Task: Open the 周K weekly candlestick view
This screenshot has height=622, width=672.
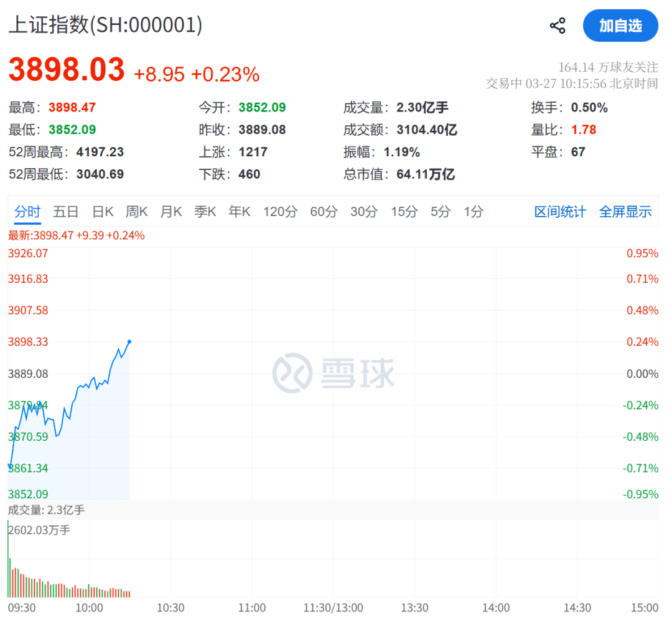Action: tap(136, 212)
